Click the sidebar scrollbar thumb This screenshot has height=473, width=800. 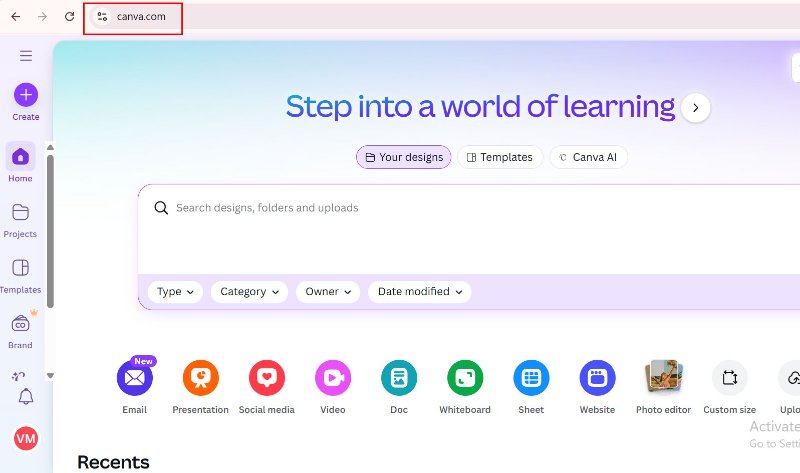50,231
